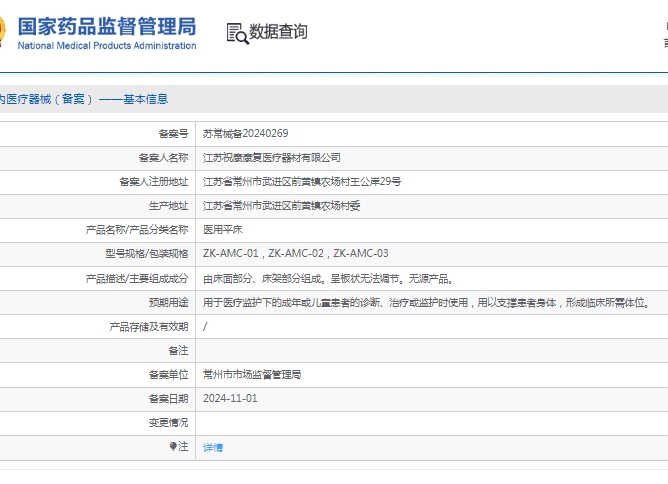Click the bullet icon beside 注

tap(173, 446)
